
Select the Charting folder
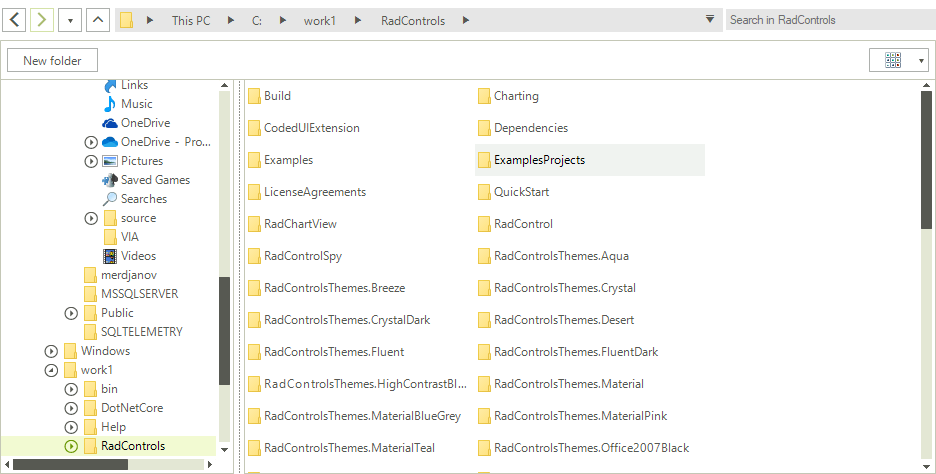pyautogui.click(x=508, y=96)
